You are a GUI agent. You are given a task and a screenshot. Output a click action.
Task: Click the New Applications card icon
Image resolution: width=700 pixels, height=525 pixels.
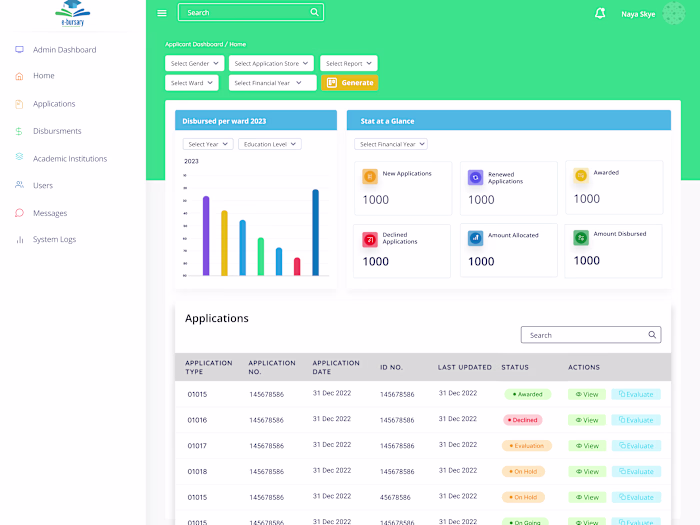[x=370, y=177]
